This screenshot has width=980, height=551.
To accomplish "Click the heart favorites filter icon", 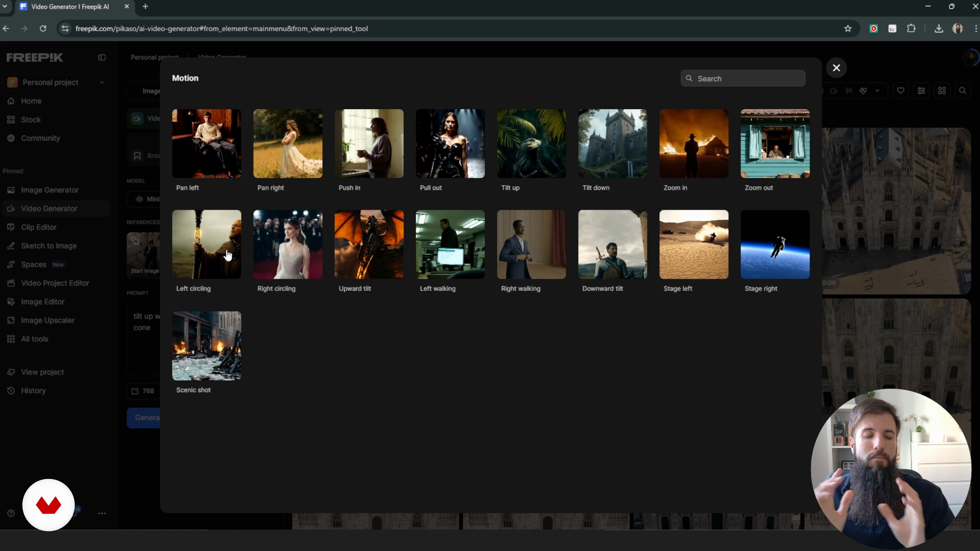I will tap(900, 91).
